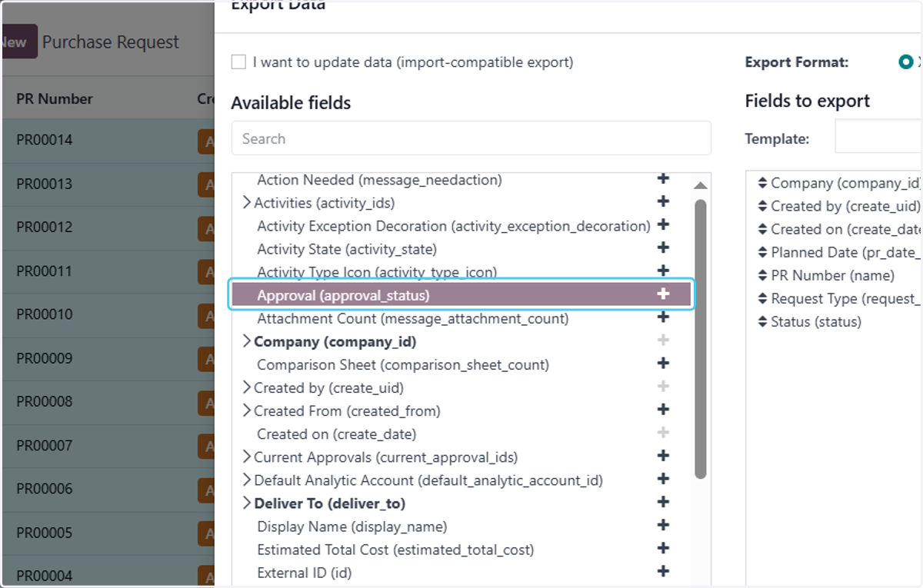Open PR00007 record in list
Viewport: 923px width, 588px height.
tap(45, 445)
